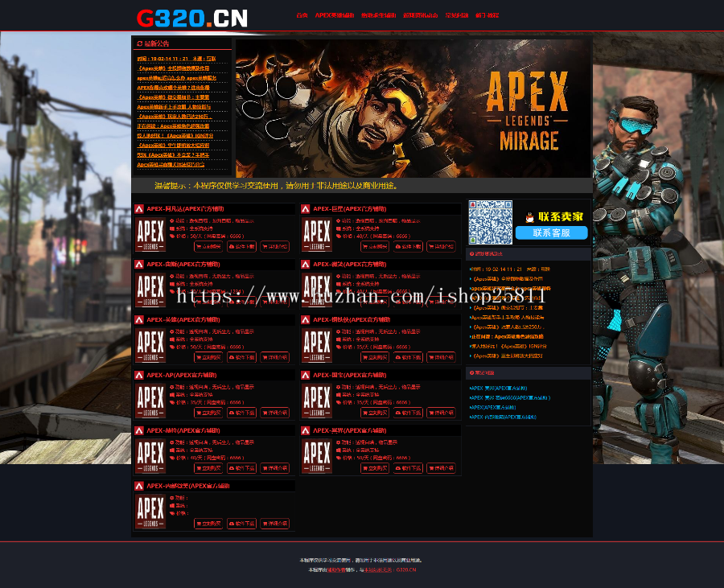Viewport: 724px width, 588px height.
Task: Click 立刻购买 for APEX-英雄
Action: [x=208, y=357]
